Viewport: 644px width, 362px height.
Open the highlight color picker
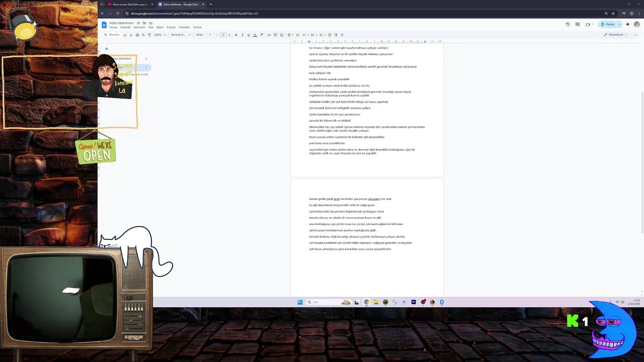click(x=261, y=35)
